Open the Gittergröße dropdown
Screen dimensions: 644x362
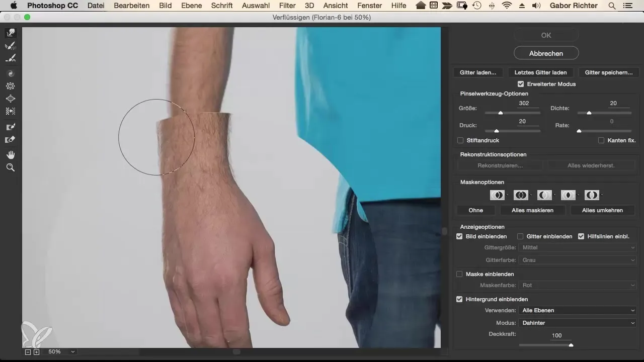click(x=578, y=247)
